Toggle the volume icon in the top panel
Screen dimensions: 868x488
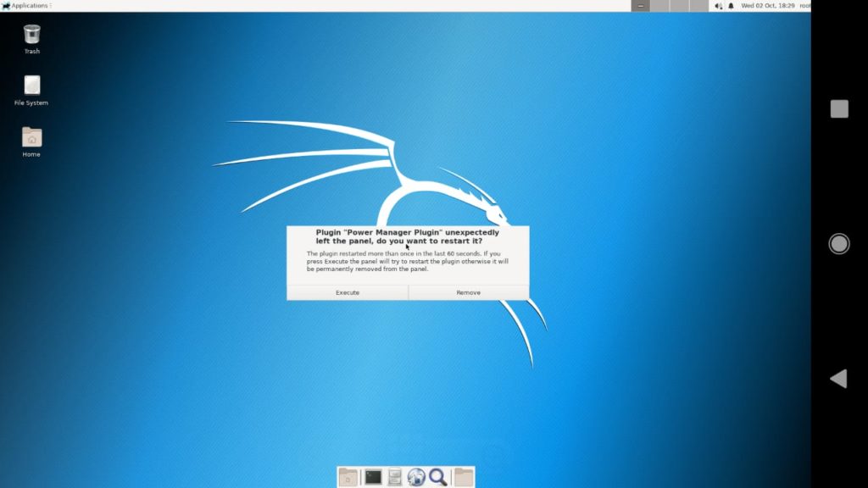click(718, 5)
